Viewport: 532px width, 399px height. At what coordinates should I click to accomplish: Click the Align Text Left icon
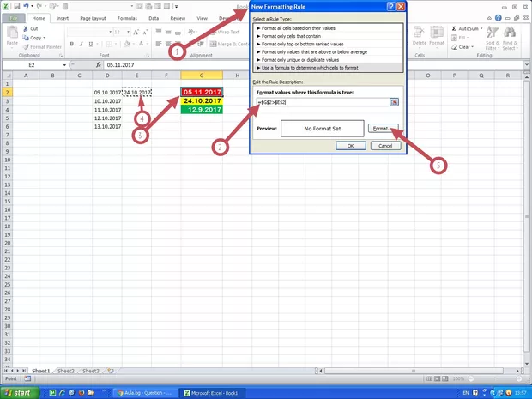coord(159,44)
